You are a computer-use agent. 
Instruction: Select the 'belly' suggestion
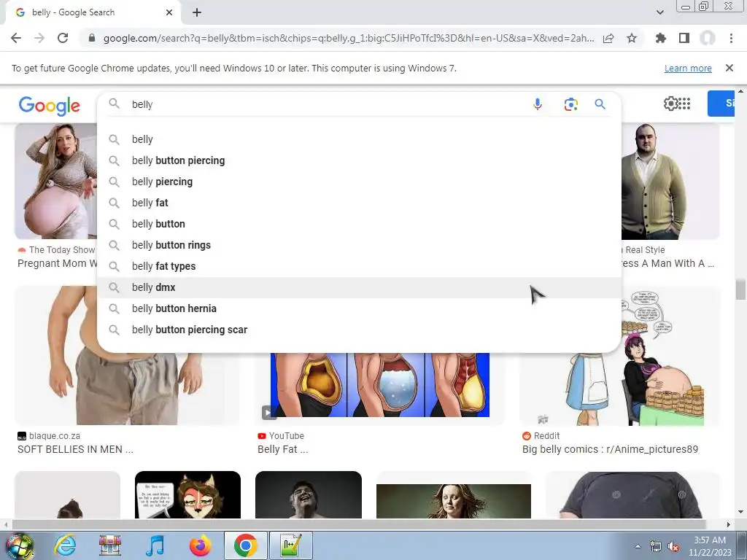point(359,139)
